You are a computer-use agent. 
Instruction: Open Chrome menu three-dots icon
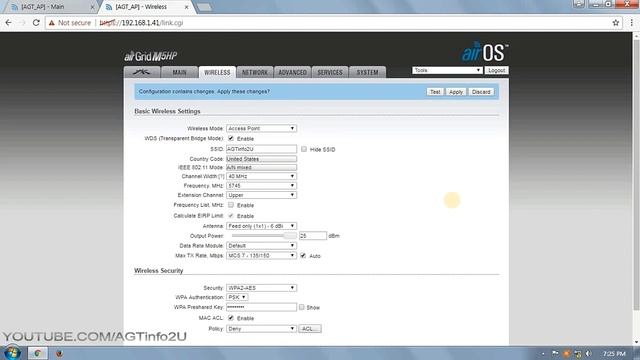click(631, 23)
